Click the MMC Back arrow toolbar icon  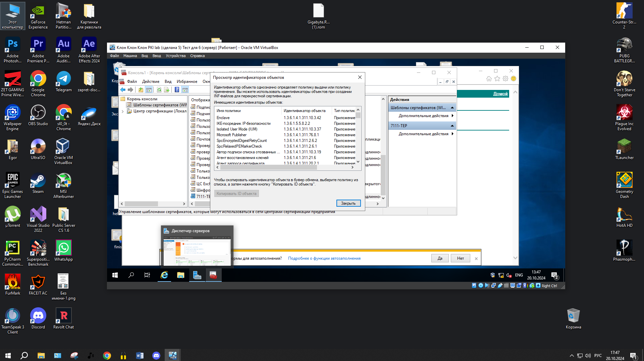coord(123,90)
